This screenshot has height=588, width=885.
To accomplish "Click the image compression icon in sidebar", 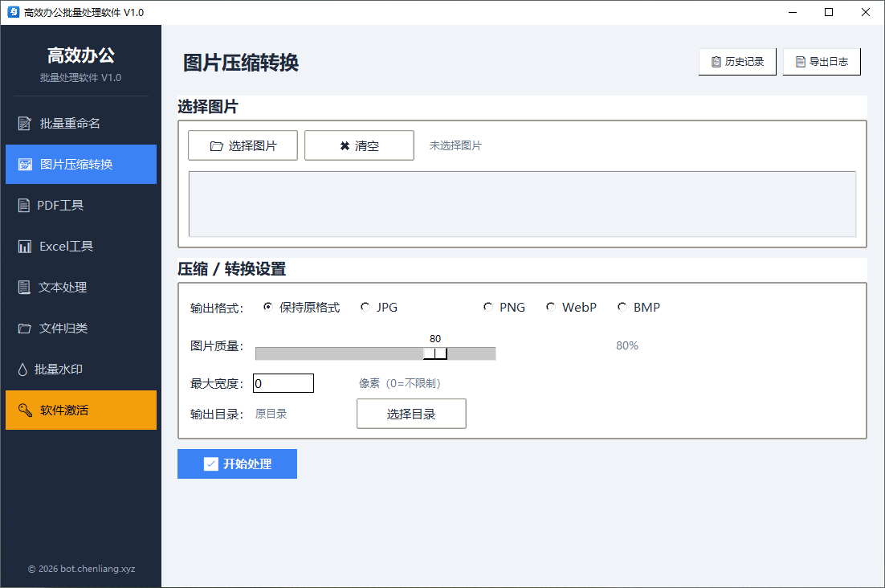I will tap(25, 165).
